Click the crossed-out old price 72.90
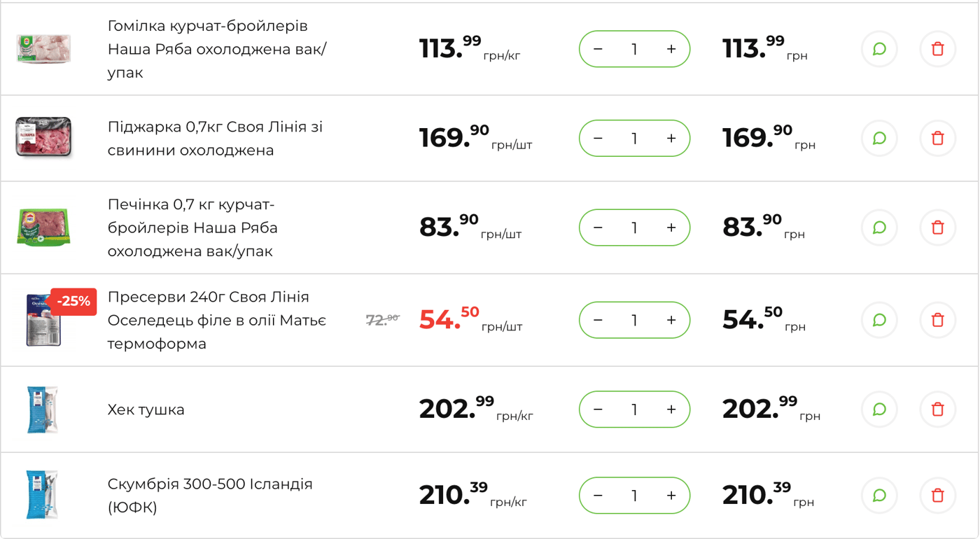The height and width of the screenshot is (539, 980). pyautogui.click(x=384, y=317)
